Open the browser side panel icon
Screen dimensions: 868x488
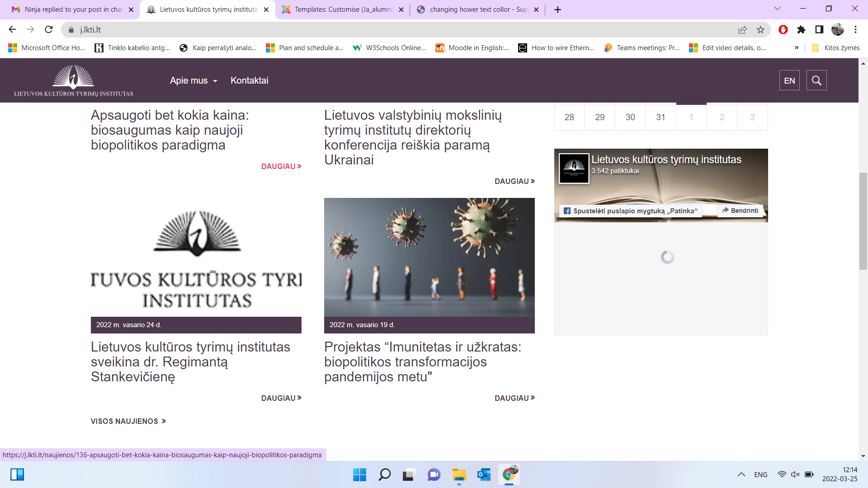tap(819, 30)
